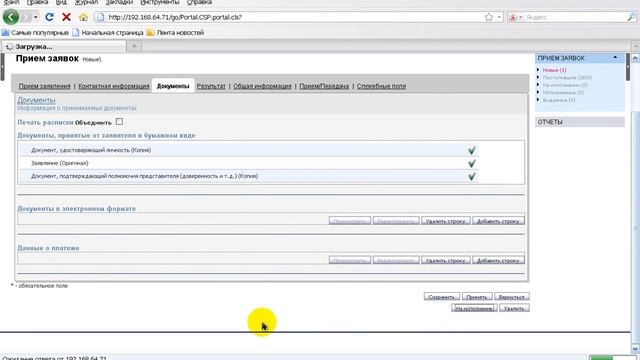Open the На исполнении (0) sidebar item

click(565, 85)
